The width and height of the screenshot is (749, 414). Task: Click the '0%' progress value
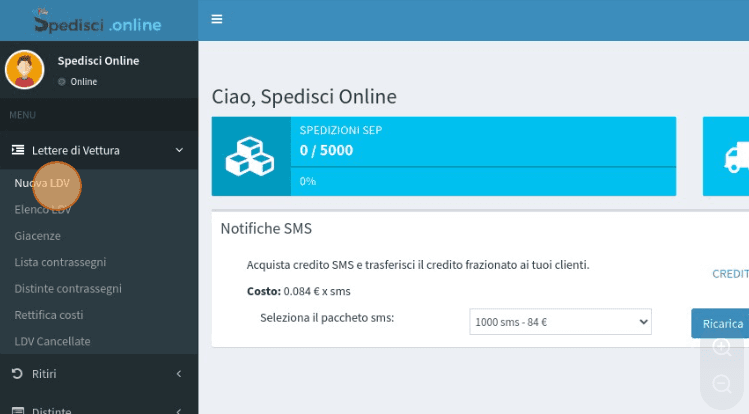(x=308, y=181)
